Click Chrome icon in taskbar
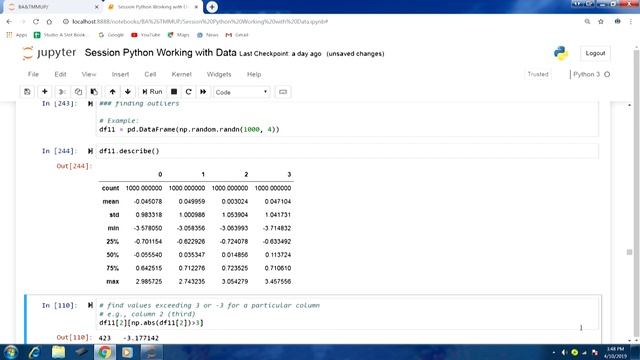The height and width of the screenshot is (360, 640). point(104,352)
